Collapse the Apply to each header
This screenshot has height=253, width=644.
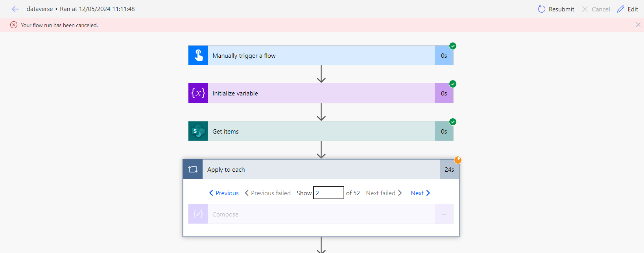pos(321,169)
